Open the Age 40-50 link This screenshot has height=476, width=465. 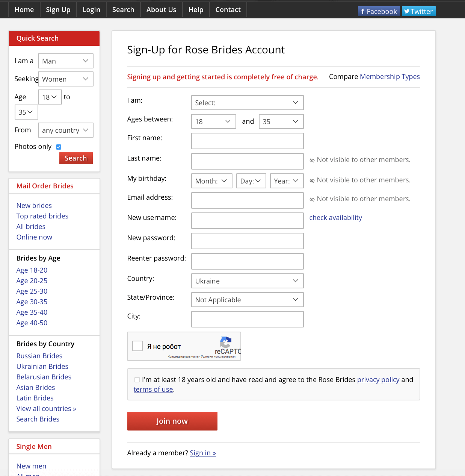(x=32, y=323)
